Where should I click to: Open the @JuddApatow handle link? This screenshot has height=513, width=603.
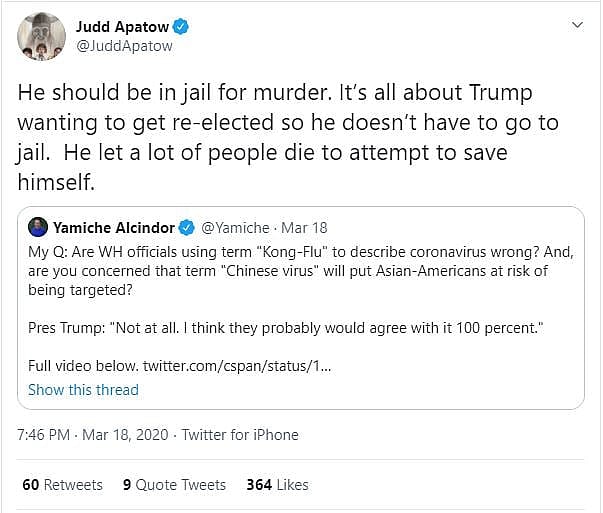tap(123, 45)
